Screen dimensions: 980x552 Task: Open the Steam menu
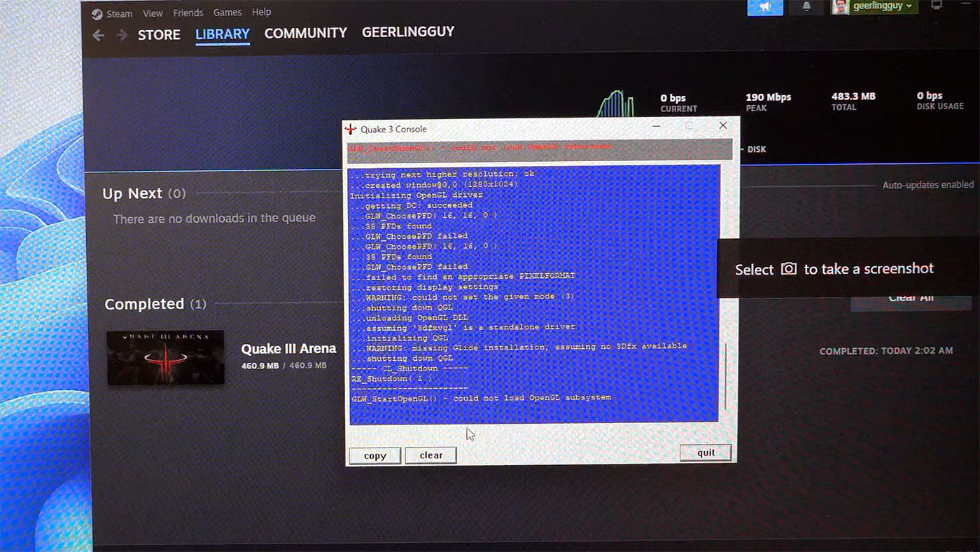119,14
